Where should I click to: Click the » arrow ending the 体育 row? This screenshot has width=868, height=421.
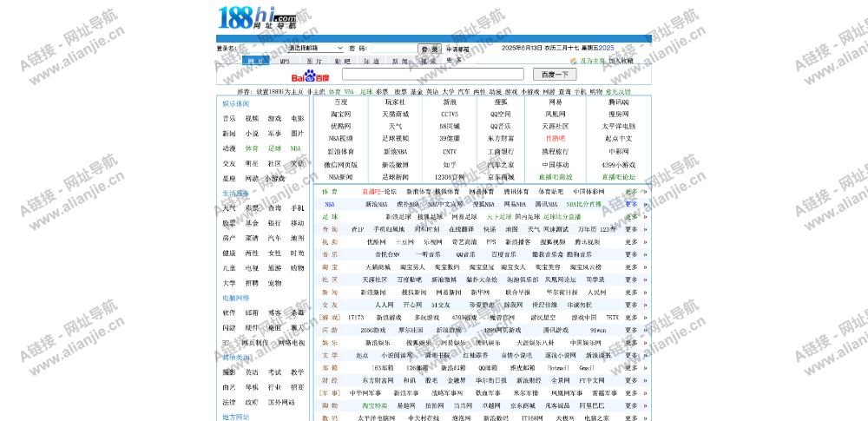(644, 192)
